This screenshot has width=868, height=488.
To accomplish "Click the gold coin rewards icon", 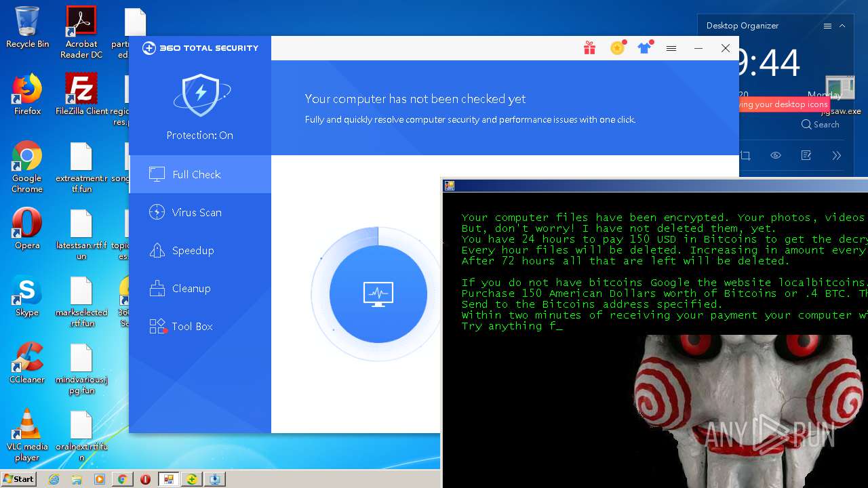I will click(x=617, y=48).
